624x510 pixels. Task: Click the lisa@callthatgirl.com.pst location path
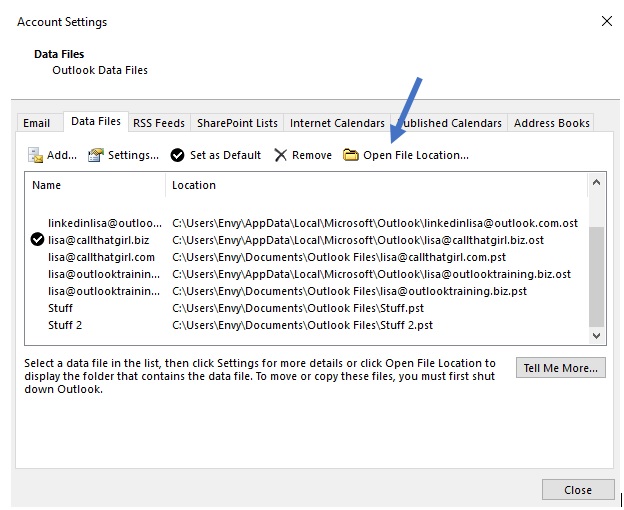point(339,257)
